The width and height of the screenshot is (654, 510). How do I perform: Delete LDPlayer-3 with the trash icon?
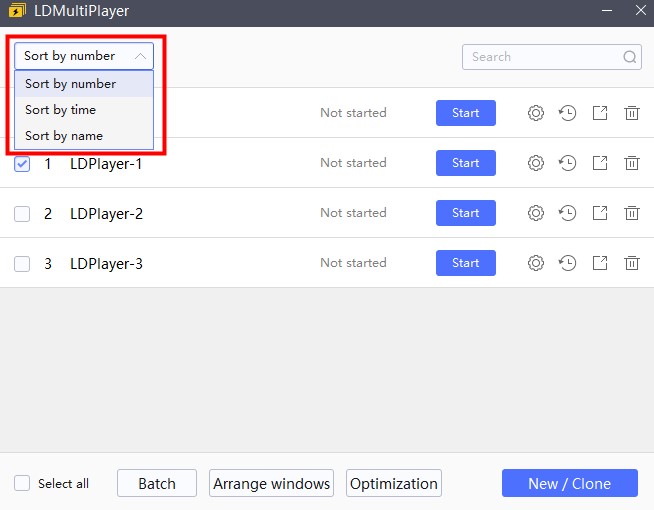(x=632, y=263)
